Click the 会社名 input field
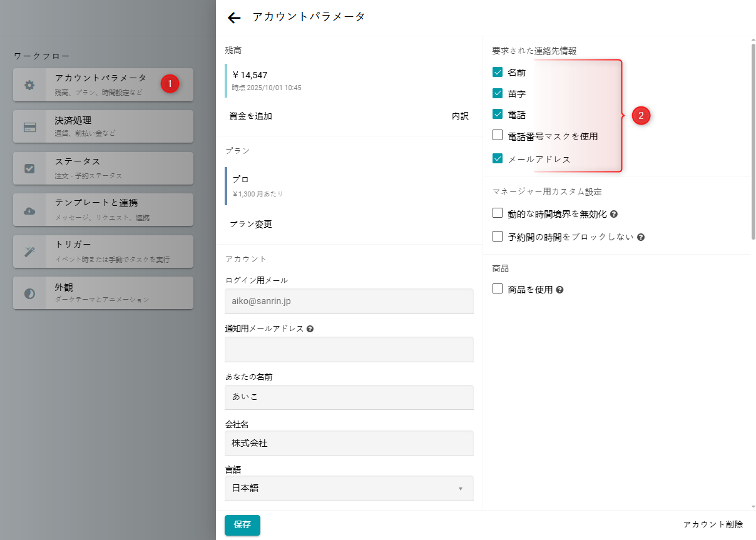Viewport: 756px width, 540px height. (349, 443)
